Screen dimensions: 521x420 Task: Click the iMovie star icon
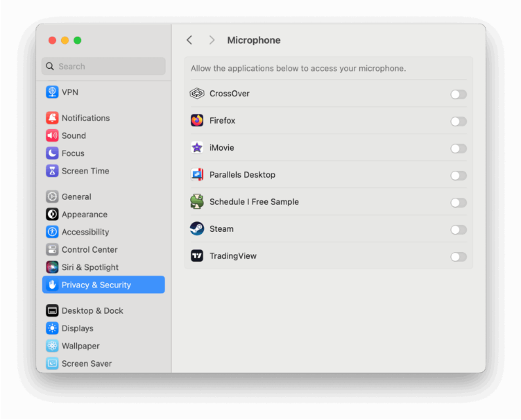(197, 148)
